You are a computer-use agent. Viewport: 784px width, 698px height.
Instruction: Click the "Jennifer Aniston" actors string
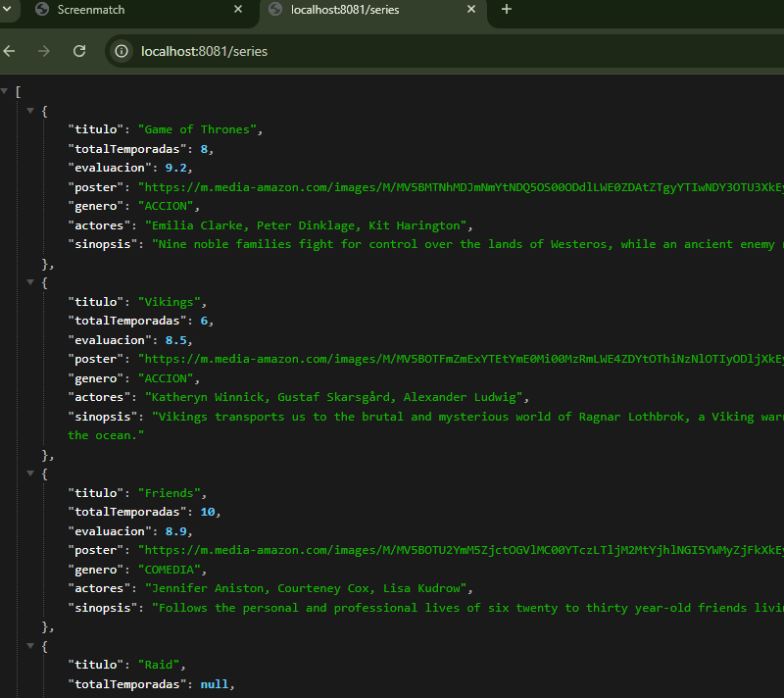click(306, 588)
